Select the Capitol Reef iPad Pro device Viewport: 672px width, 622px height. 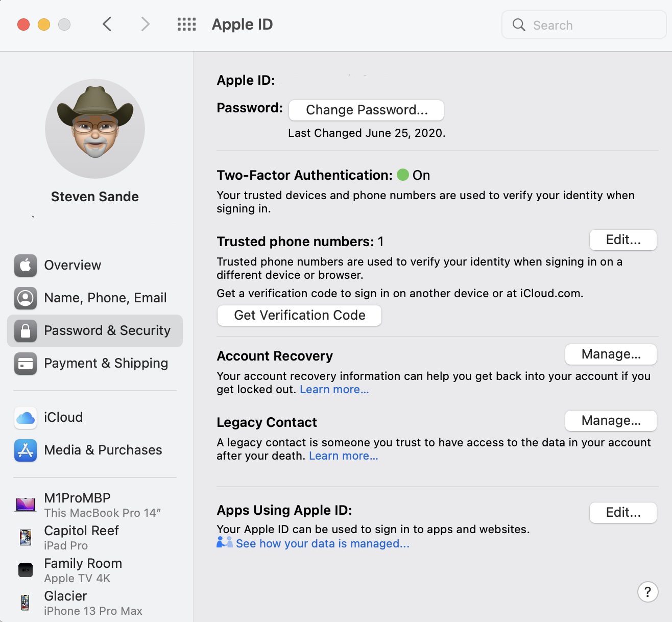click(x=81, y=537)
